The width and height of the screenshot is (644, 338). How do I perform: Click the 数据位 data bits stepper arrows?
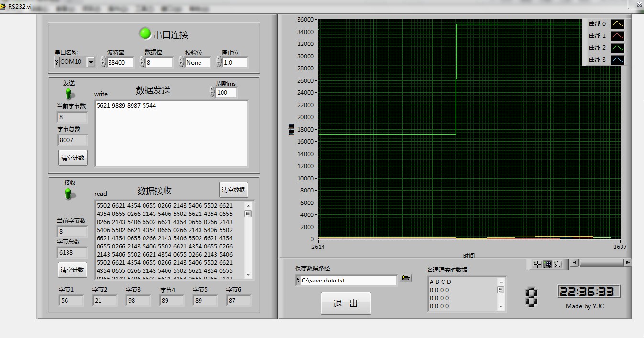click(142, 62)
